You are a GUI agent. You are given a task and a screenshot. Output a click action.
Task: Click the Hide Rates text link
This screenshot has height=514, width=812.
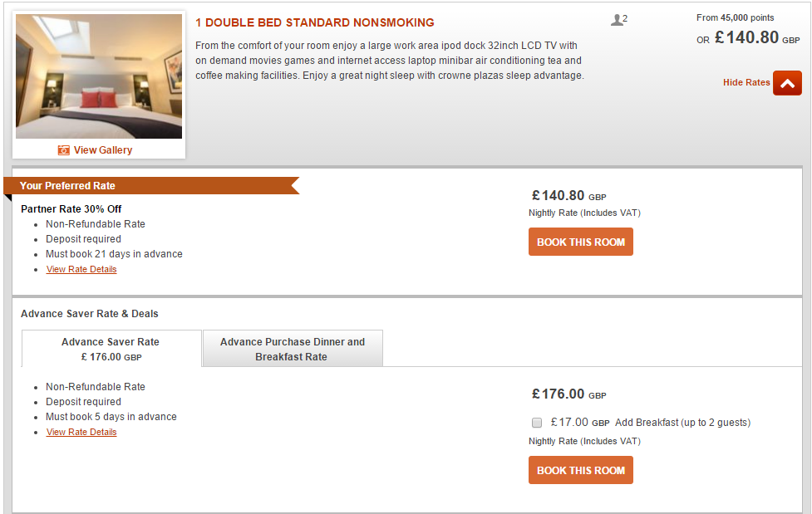tap(746, 82)
